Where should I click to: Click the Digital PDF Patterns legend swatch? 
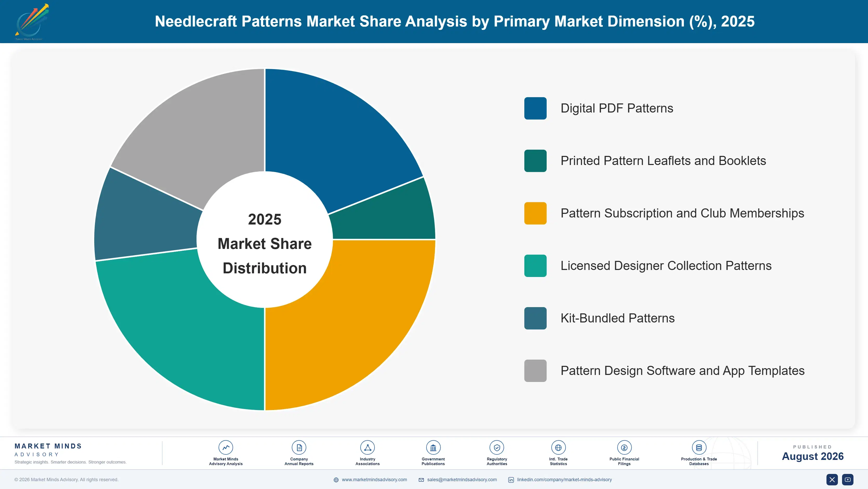[535, 108]
